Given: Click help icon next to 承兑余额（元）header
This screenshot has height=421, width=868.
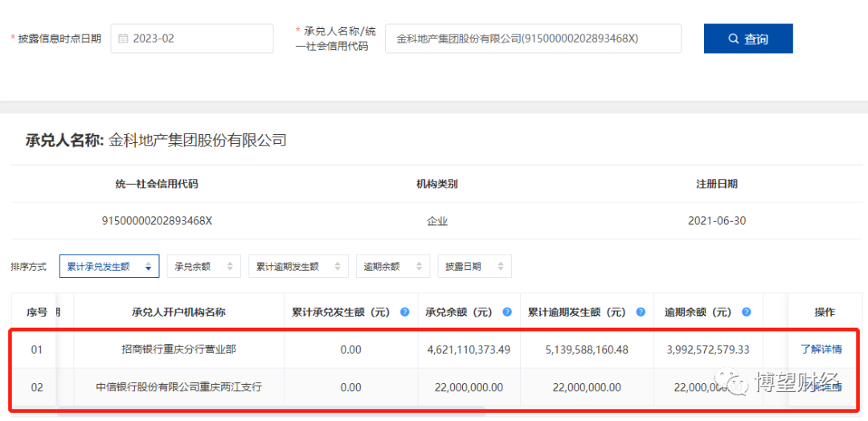Looking at the screenshot, I should tap(507, 312).
